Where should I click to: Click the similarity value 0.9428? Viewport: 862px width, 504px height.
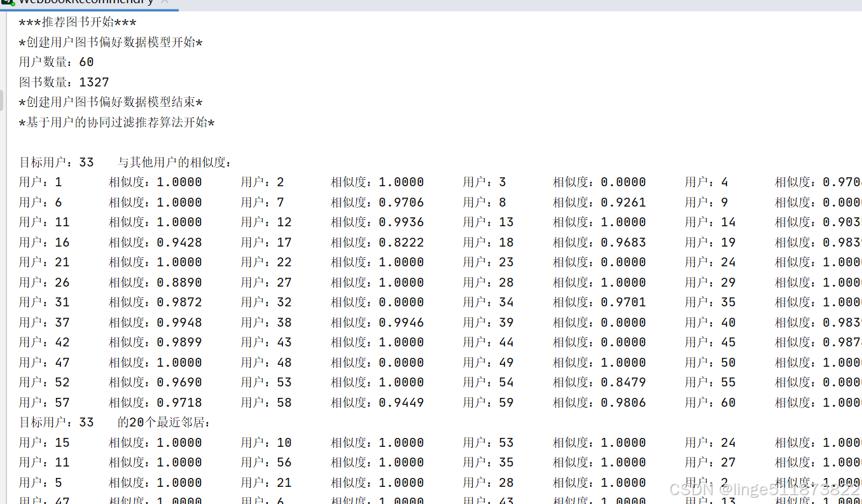179,243
